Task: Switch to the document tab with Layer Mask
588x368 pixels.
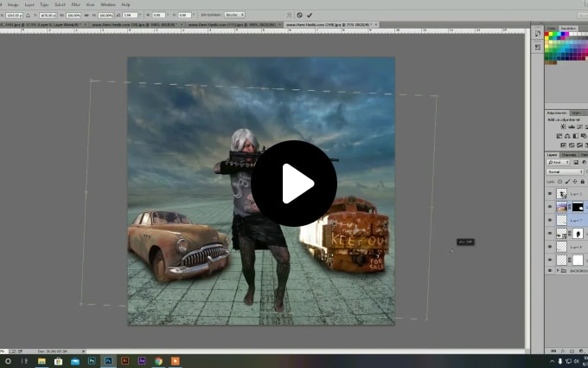Action: [41, 24]
